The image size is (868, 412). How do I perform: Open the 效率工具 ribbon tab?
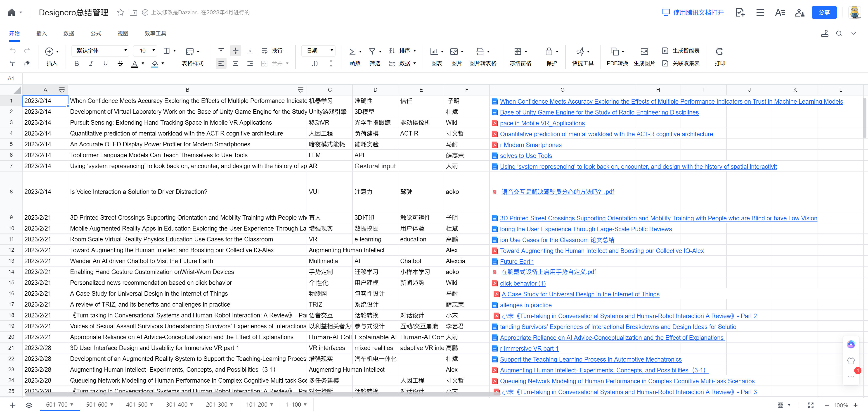[155, 33]
